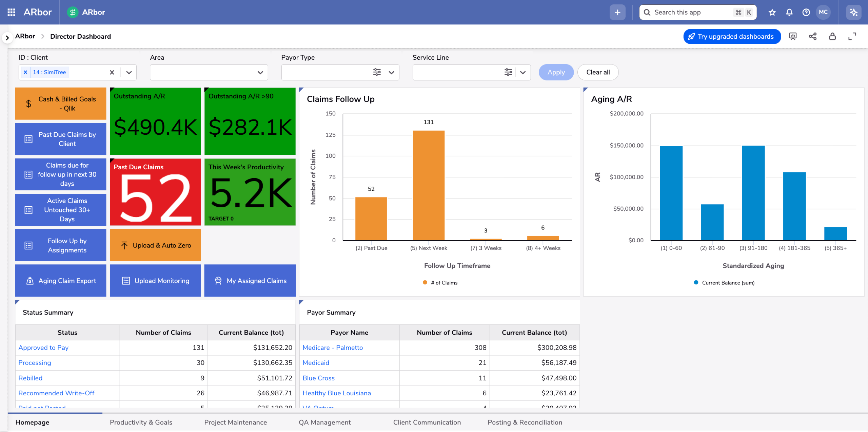
Task: Open Past Due Claims by Client tile
Action: click(61, 139)
